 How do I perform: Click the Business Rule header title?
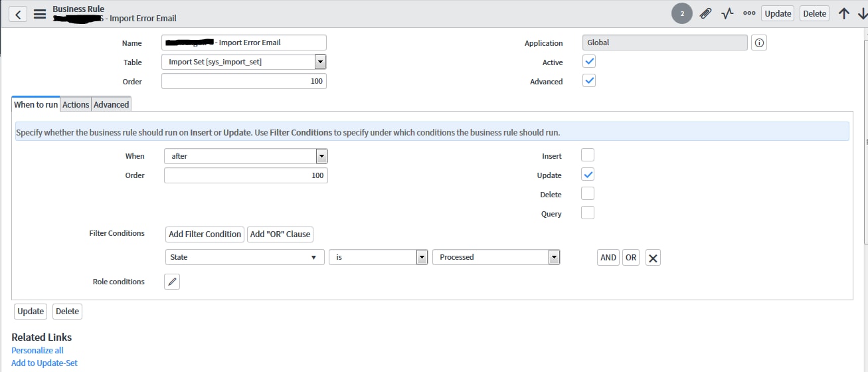[78, 9]
